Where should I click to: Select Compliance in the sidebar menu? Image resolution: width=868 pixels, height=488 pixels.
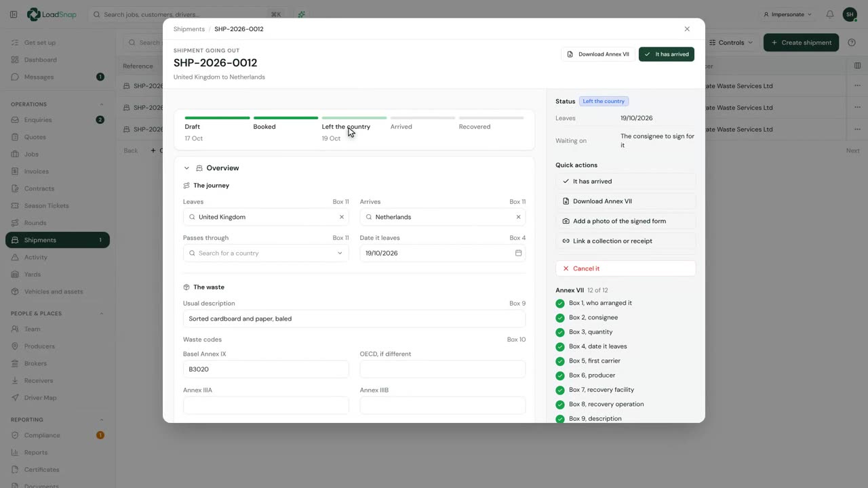point(58,435)
